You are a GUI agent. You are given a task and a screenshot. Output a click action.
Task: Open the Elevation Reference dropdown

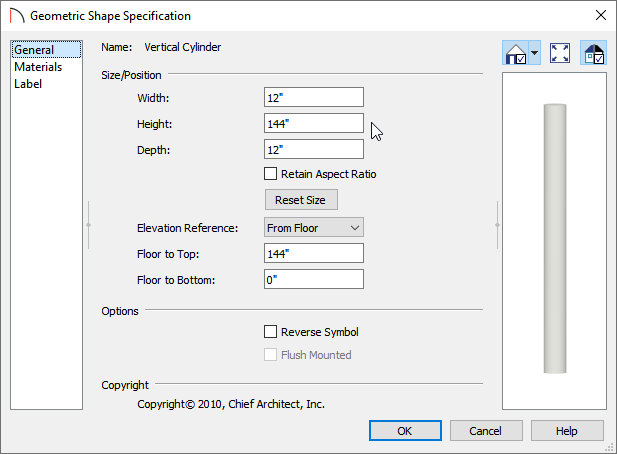(314, 227)
